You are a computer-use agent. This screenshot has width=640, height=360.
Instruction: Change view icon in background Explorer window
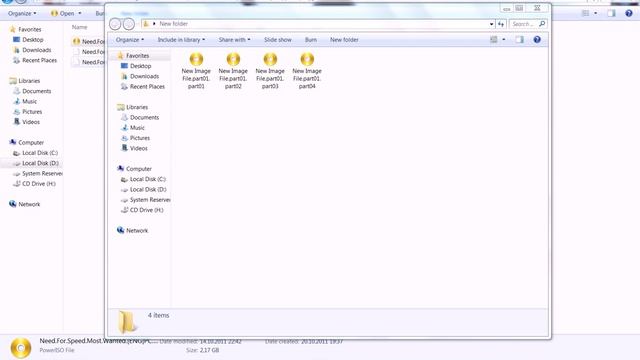[x=585, y=13]
